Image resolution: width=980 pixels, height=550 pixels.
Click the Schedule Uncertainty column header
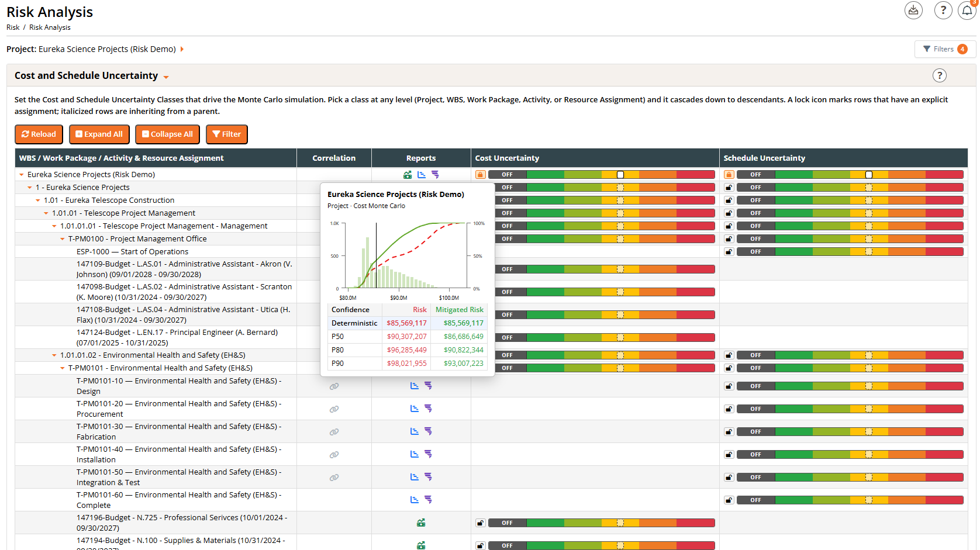point(843,158)
